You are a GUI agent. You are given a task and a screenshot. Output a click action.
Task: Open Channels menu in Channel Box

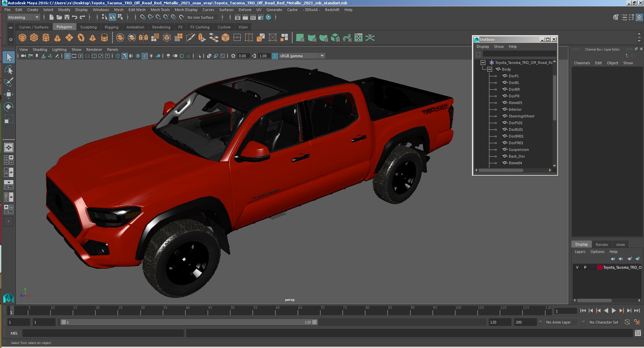[x=582, y=63]
